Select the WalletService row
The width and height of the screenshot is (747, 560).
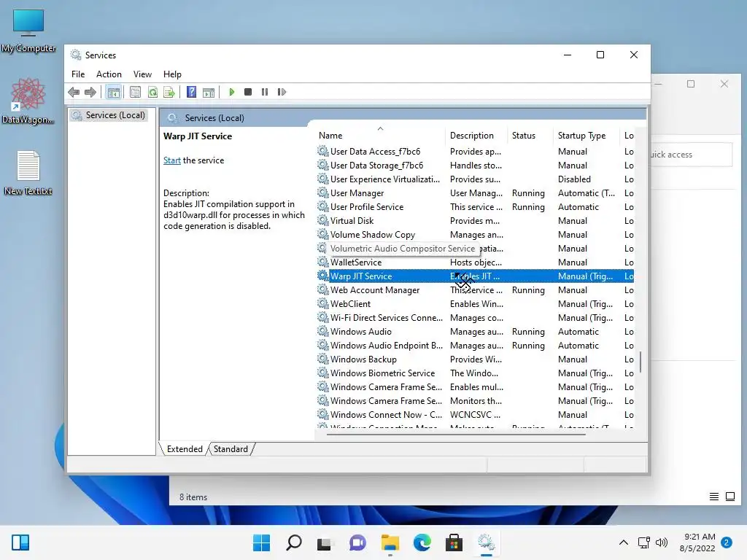tap(474, 262)
